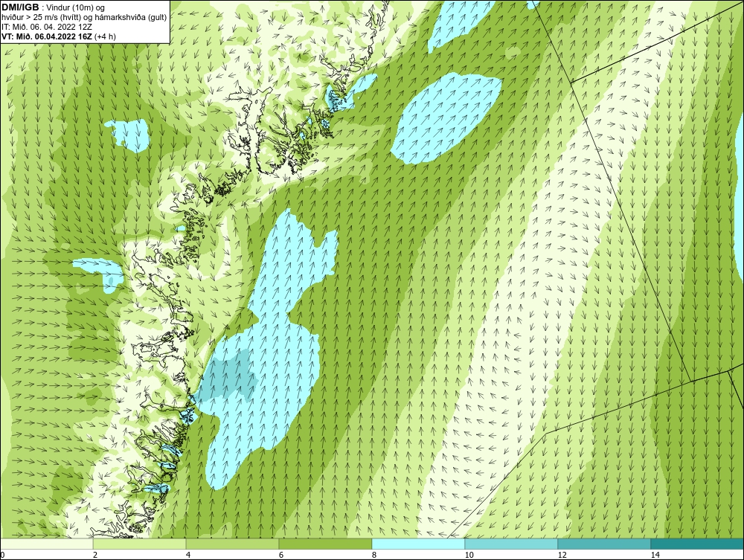Click the 4–6 m/s green legend swatch
744x560 pixels.
[x=232, y=544]
